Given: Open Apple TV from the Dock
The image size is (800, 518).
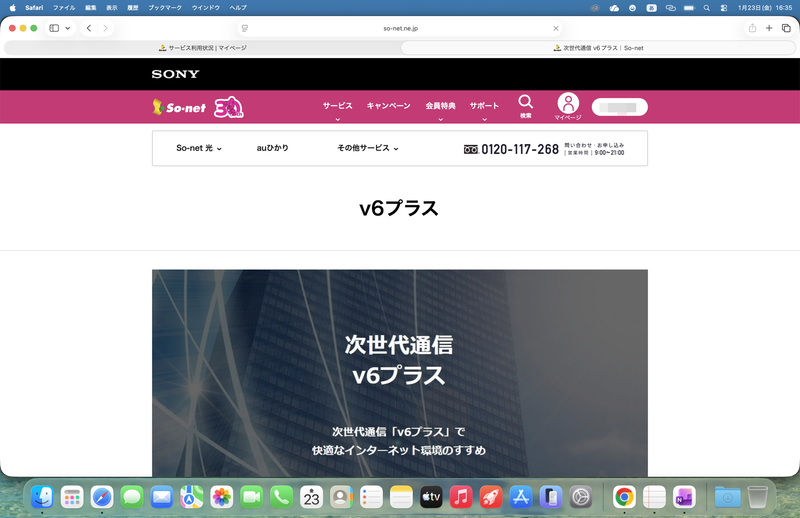Looking at the screenshot, I should pos(431,497).
